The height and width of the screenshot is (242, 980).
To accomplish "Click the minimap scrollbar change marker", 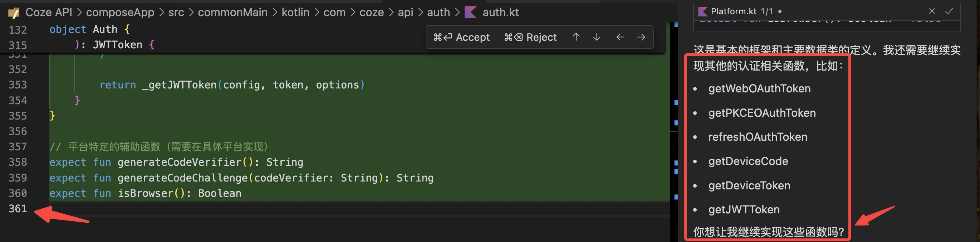I will 676,102.
